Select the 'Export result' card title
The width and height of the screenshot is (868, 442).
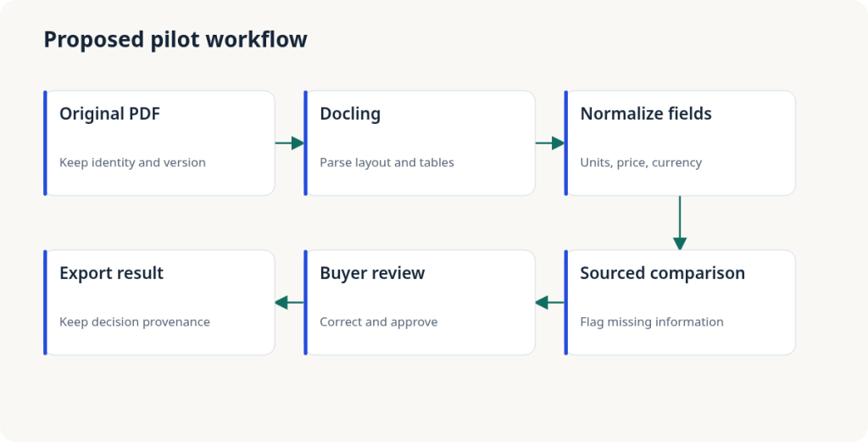pos(111,273)
